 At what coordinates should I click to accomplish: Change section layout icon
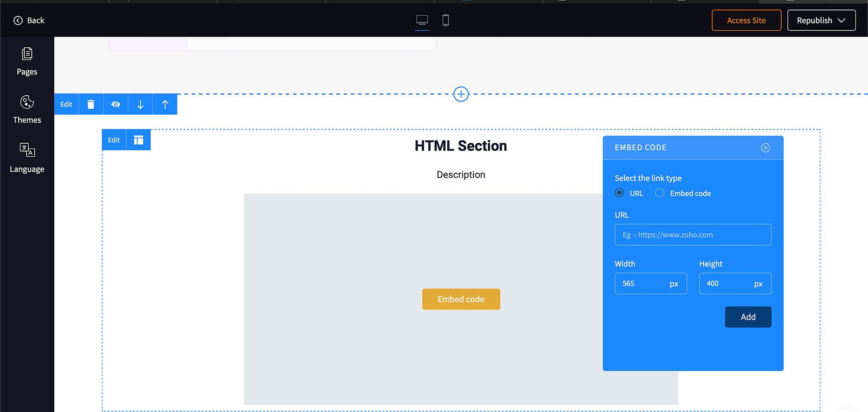[x=138, y=140]
